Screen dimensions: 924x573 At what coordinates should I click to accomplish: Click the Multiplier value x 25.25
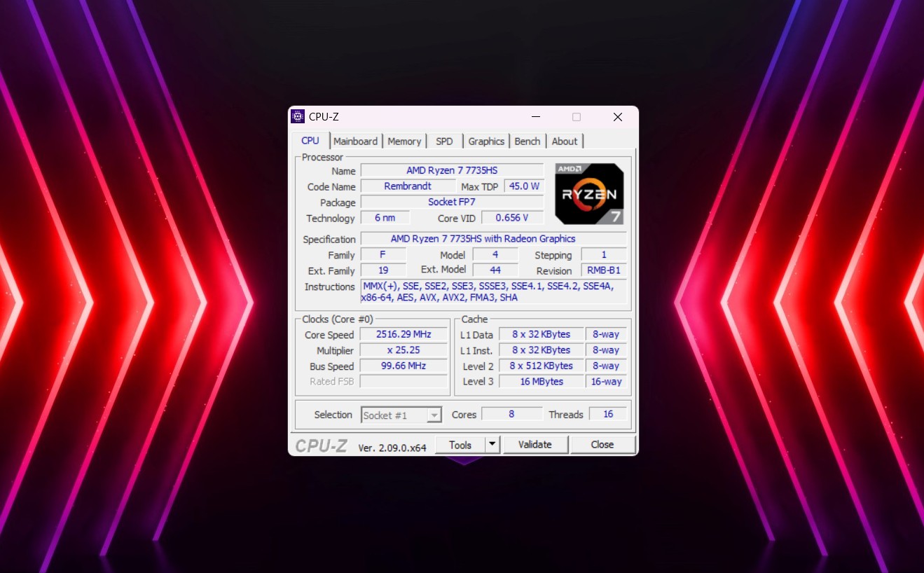pyautogui.click(x=404, y=350)
